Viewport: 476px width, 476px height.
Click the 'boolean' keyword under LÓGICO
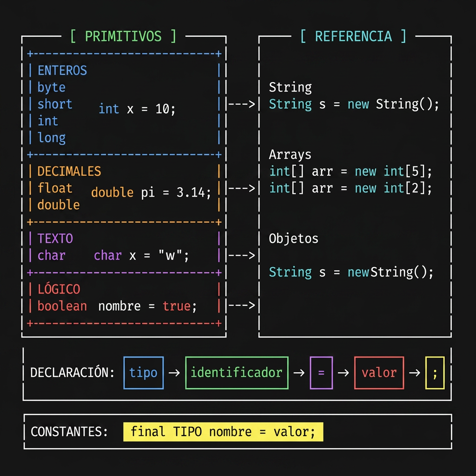[x=62, y=306]
